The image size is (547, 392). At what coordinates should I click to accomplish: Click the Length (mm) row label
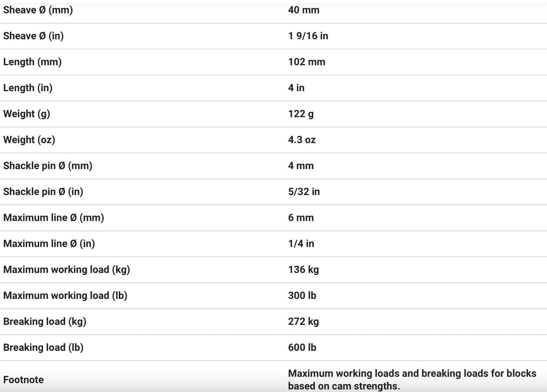click(x=32, y=62)
